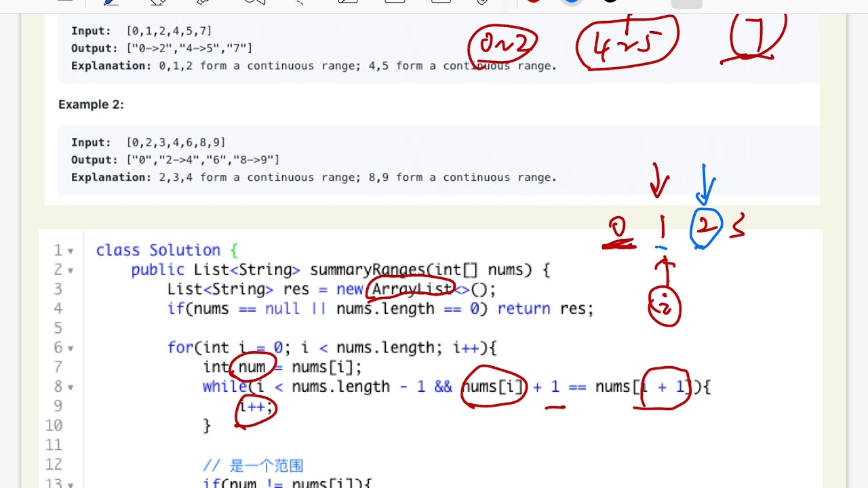Viewport: 868px width, 488px height.
Task: Click explanation text '2,3,4 form a continuous range'
Action: pyautogui.click(x=258, y=178)
